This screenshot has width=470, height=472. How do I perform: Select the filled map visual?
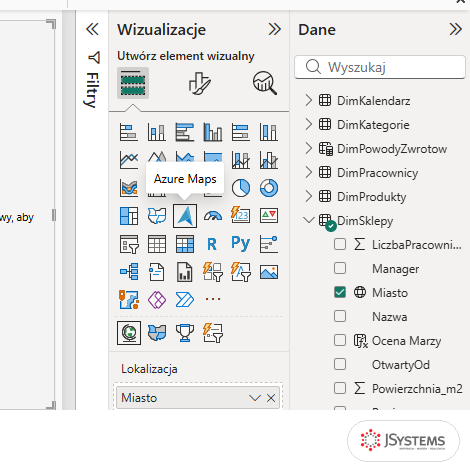157,216
